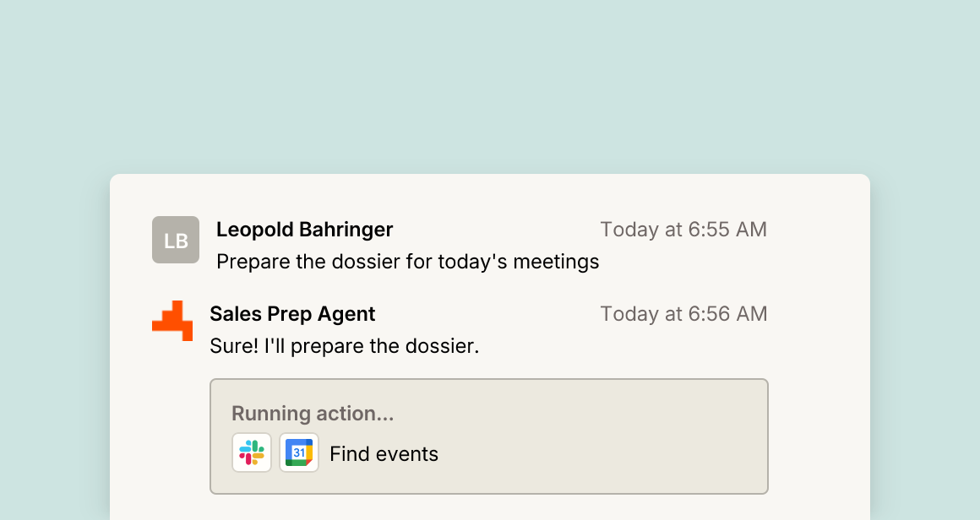This screenshot has height=520, width=980.
Task: Open Leopold Bahringer's profile name
Action: coord(304,230)
